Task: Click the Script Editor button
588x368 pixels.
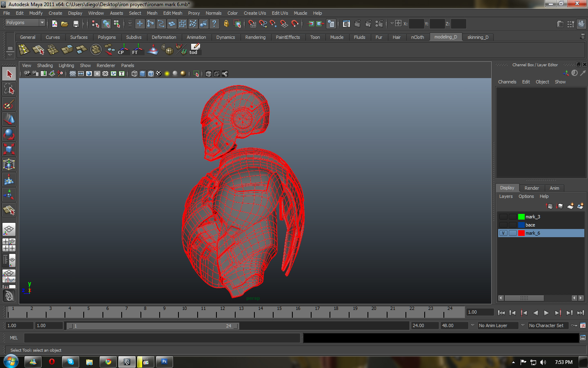Action: point(583,338)
